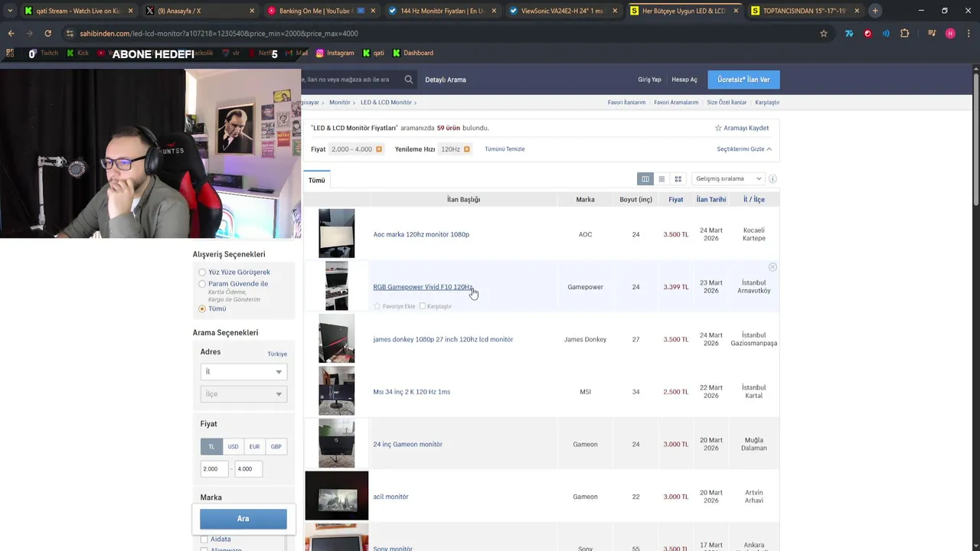The height and width of the screenshot is (551, 980).
Task: Select TL as the currency
Action: coord(211,447)
